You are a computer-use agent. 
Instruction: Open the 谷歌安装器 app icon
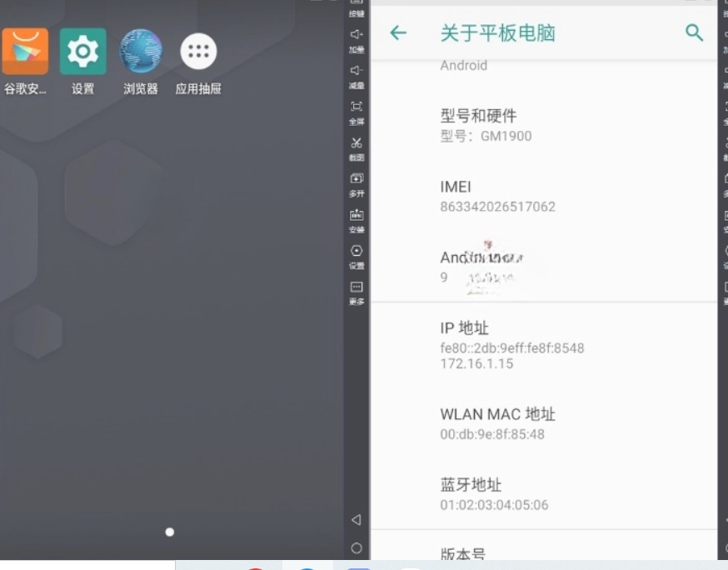click(x=25, y=52)
